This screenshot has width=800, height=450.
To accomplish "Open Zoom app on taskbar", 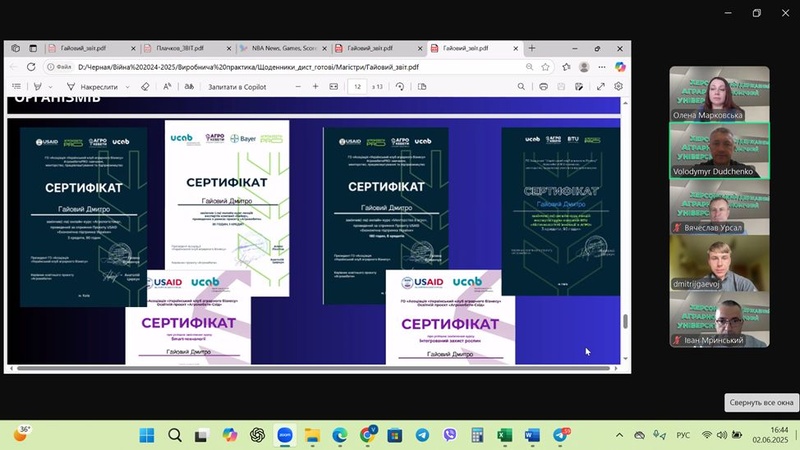I will point(285,435).
